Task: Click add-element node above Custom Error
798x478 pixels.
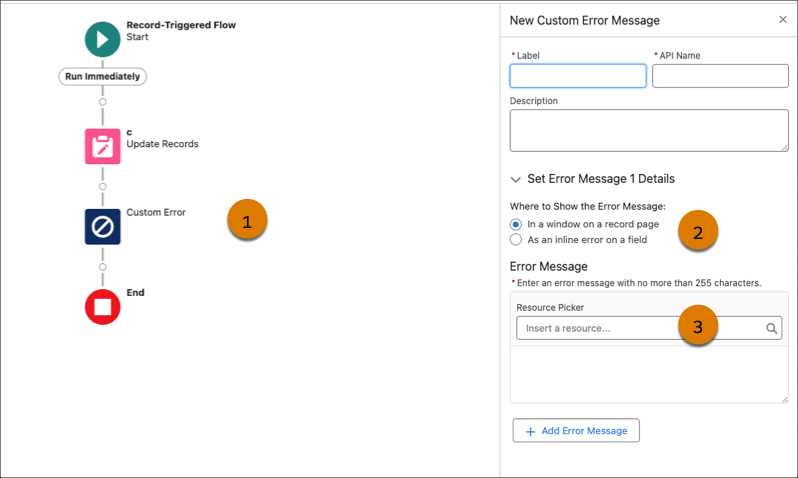Action: (102, 186)
